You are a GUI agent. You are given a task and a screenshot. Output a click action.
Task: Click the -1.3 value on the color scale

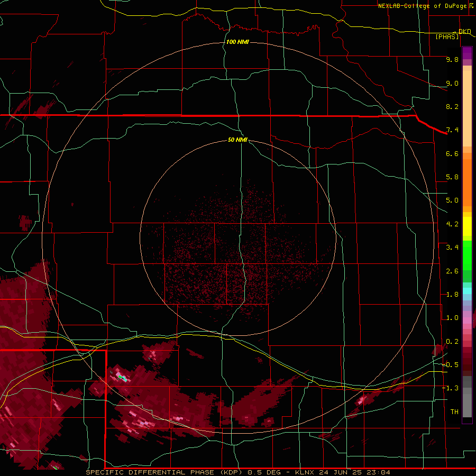[450, 388]
